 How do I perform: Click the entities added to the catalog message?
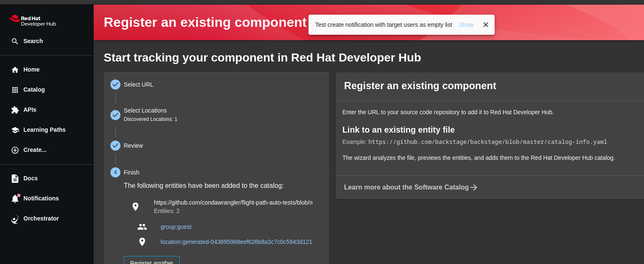click(204, 186)
